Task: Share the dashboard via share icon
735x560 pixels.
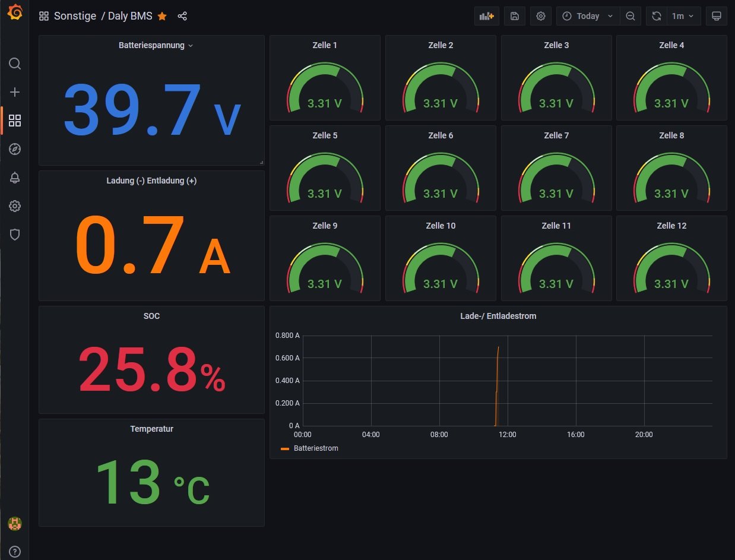Action: [182, 16]
